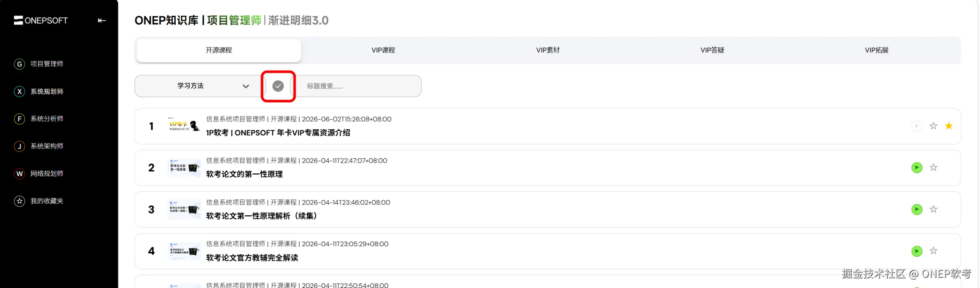This screenshot has height=288, width=980.
Task: Click the page heading ONEP知识库
Action: [x=166, y=20]
